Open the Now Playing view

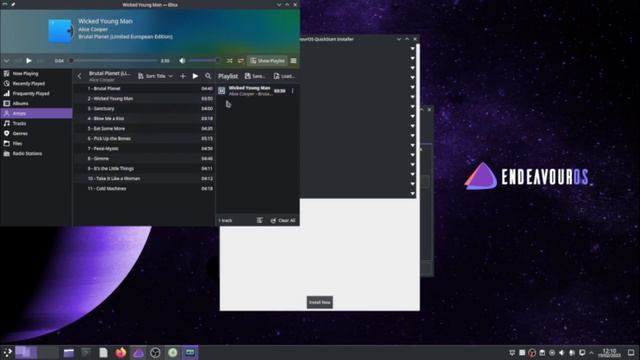[x=36, y=73]
